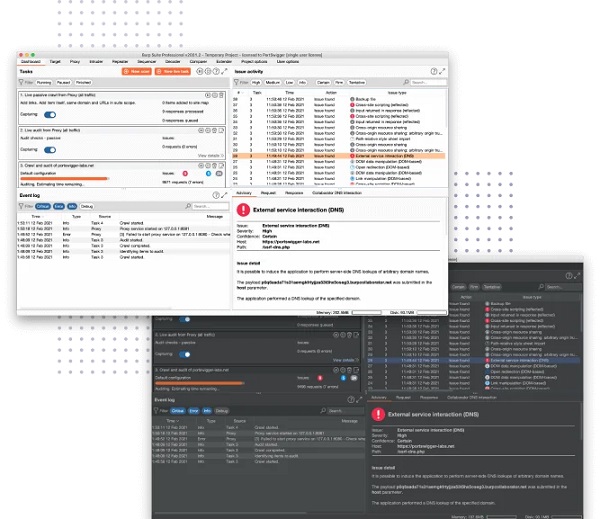This screenshot has width=600, height=519.
Task: Delete task 3 Crawl and audit trash icon
Action: [x=215, y=166]
